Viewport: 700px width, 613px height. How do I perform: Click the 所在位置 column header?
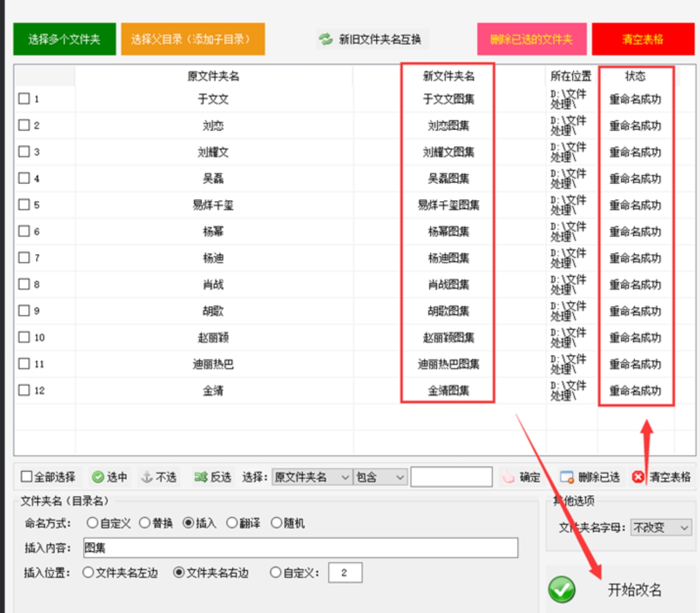(571, 76)
